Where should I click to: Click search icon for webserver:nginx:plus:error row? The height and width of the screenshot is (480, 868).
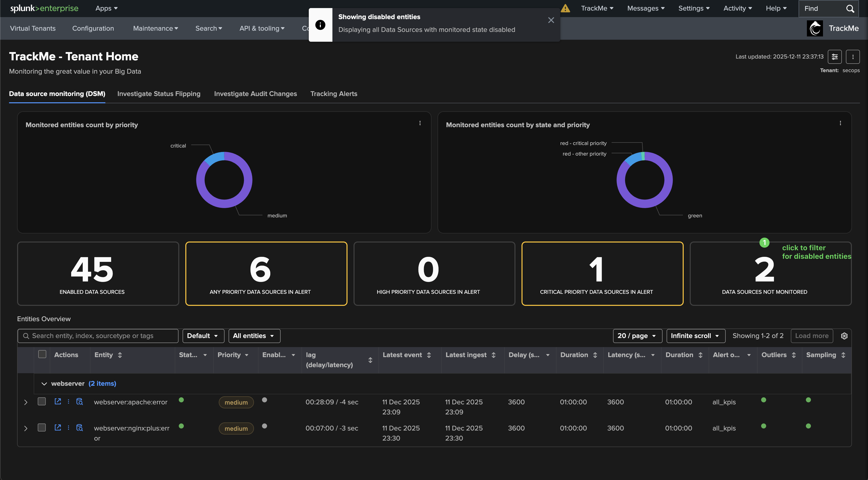[x=79, y=427]
